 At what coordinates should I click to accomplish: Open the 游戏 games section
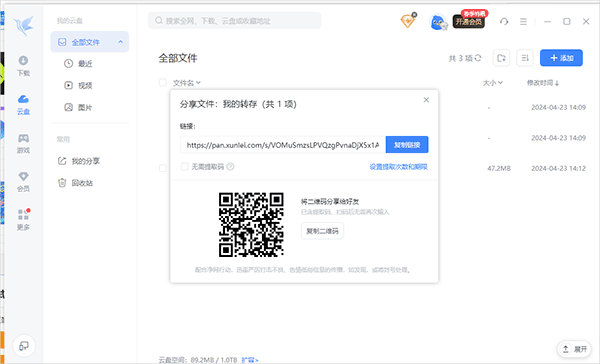click(x=23, y=143)
